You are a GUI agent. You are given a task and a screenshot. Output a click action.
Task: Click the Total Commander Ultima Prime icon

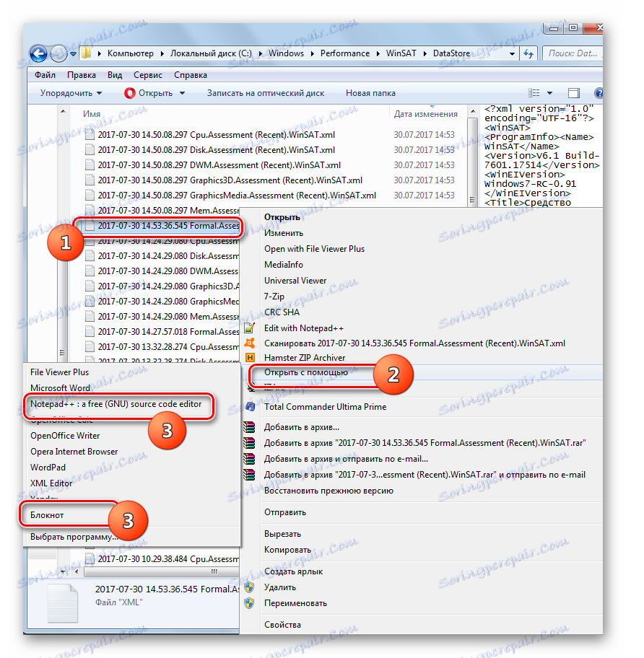tap(250, 406)
